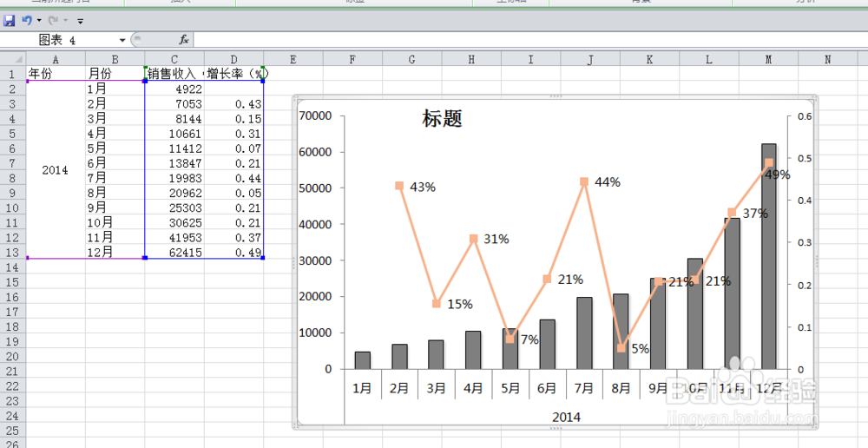
Task: Click the chart's top border resize handle
Action: (556, 96)
